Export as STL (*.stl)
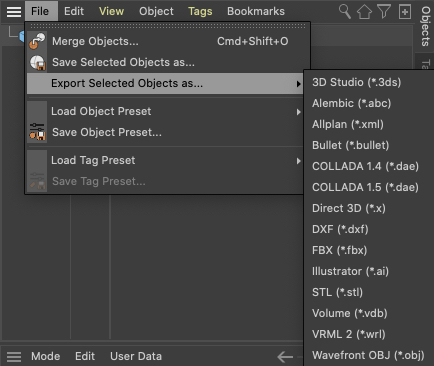The width and height of the screenshot is (434, 366). coord(369,292)
